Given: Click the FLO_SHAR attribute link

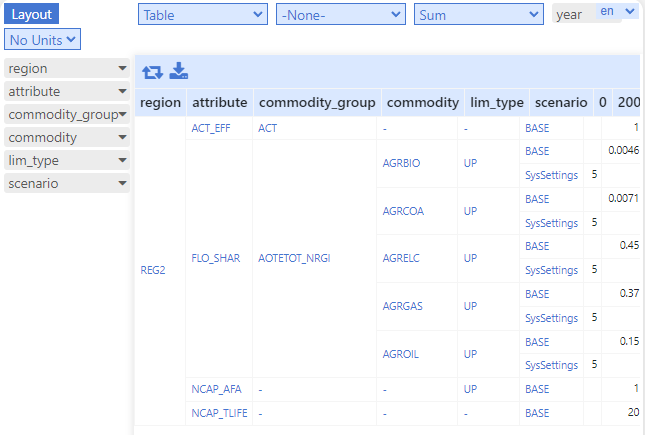Looking at the screenshot, I should click(x=216, y=258).
